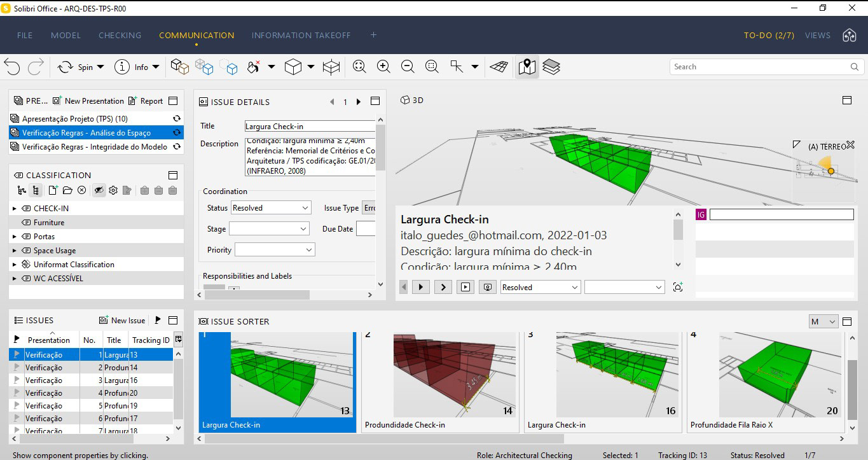
Task: Switch to the INFORMATION TAKEOFF tab
Action: (301, 35)
